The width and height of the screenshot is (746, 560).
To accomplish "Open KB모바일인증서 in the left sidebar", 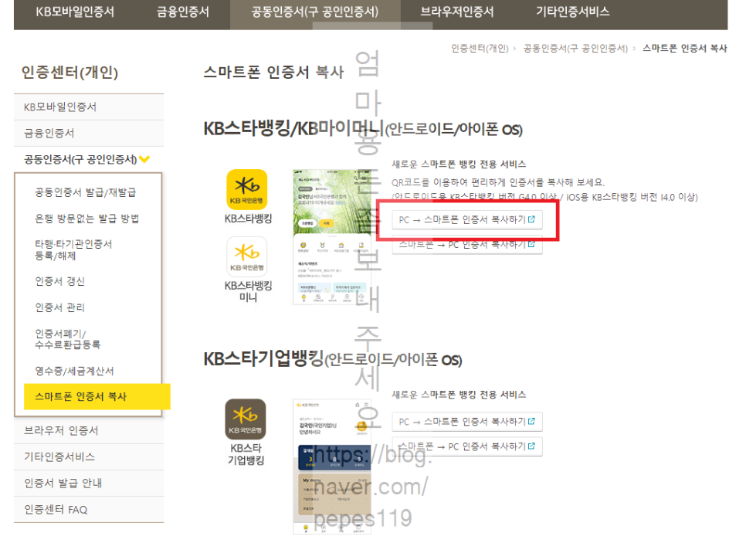I will 89,107.
